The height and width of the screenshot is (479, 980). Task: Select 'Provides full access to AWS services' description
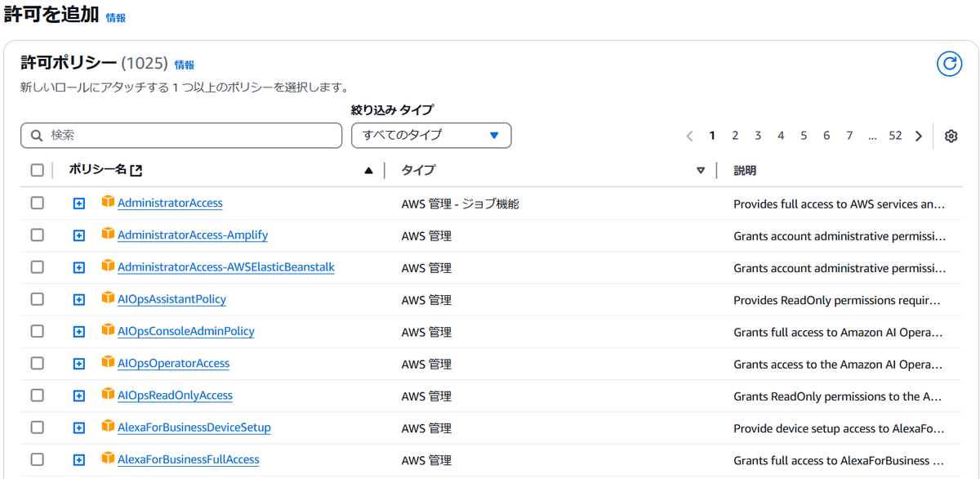(x=840, y=204)
